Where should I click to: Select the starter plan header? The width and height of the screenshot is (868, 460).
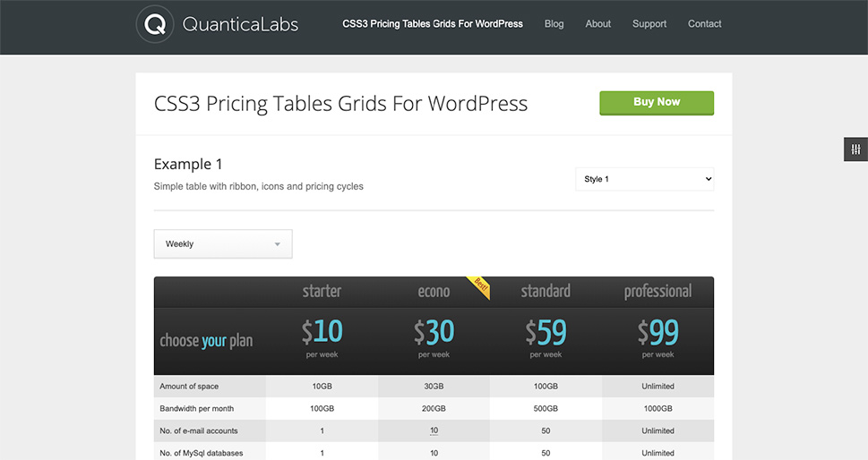322,292
